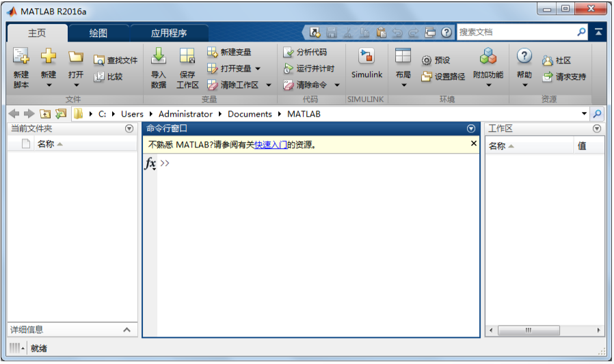Open 预设 (Preferences) gear
The width and height of the screenshot is (614, 364).
pos(436,60)
